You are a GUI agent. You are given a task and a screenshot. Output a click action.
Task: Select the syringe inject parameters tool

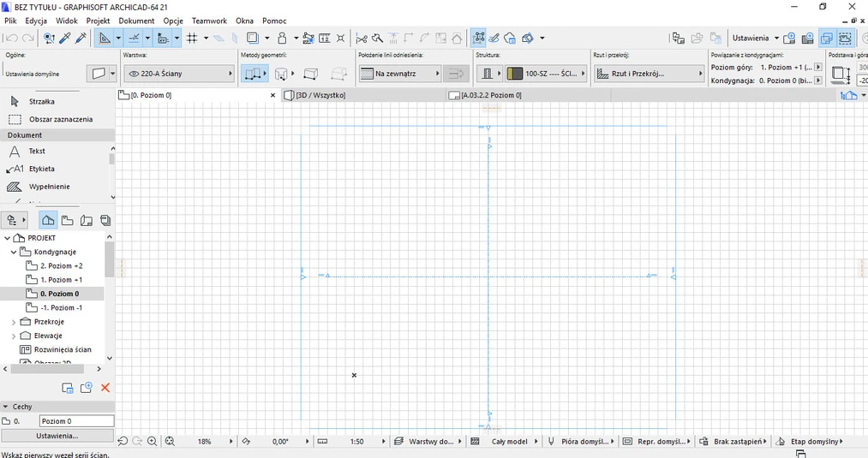[81, 38]
